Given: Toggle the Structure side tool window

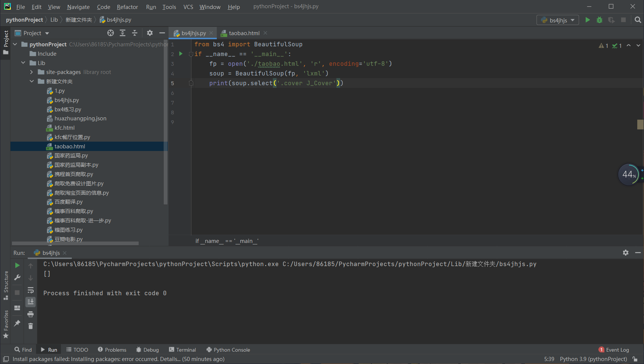Looking at the screenshot, I should [6, 285].
